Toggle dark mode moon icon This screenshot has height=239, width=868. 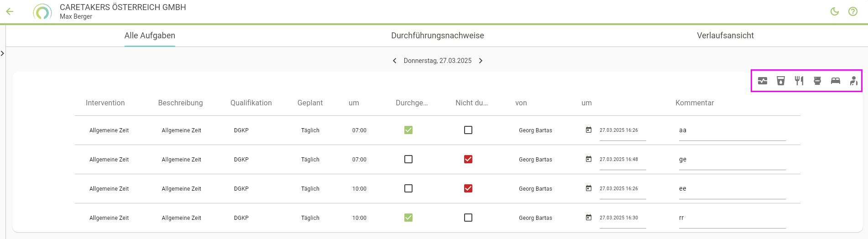pos(835,11)
